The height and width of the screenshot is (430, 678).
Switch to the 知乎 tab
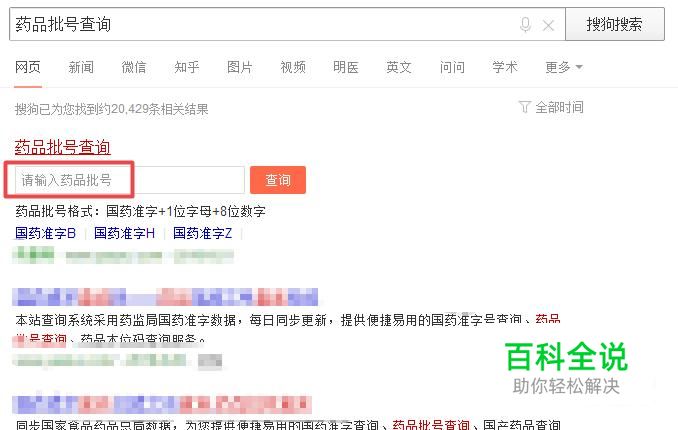click(x=187, y=67)
